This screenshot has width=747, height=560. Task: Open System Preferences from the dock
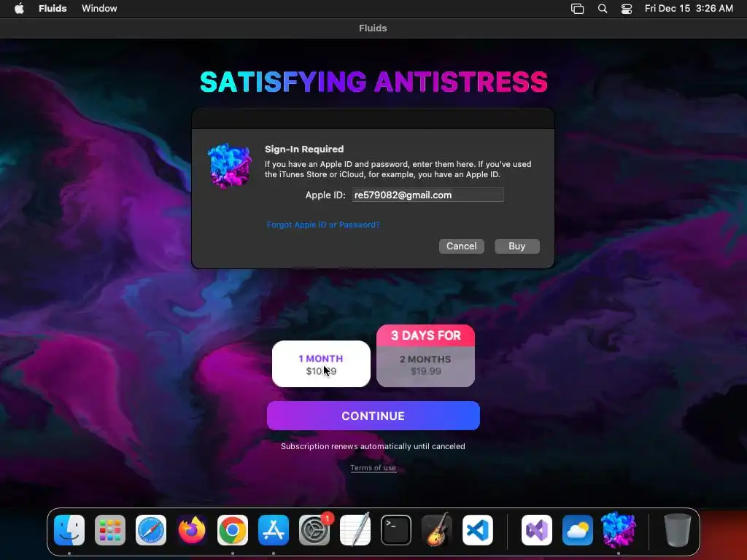[x=314, y=530]
